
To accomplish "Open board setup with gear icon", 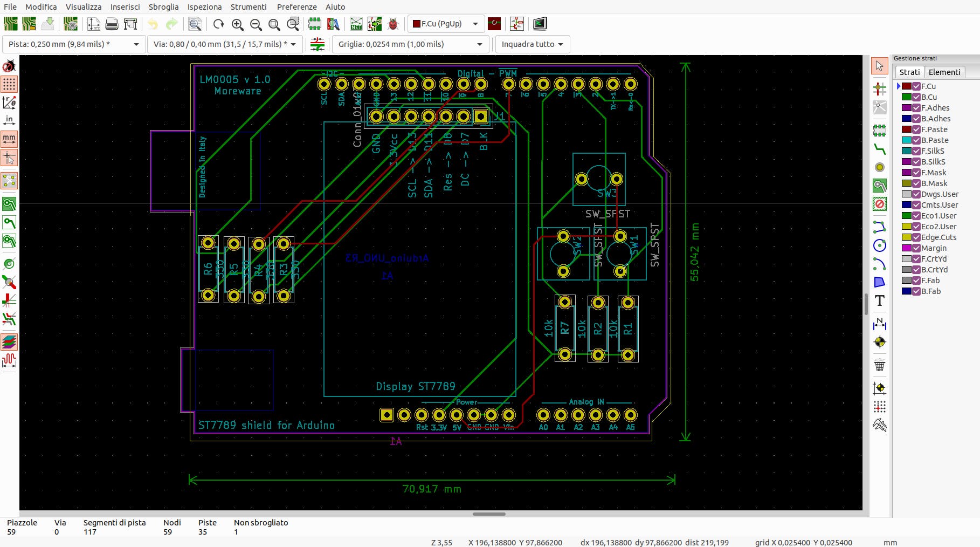I will [71, 24].
